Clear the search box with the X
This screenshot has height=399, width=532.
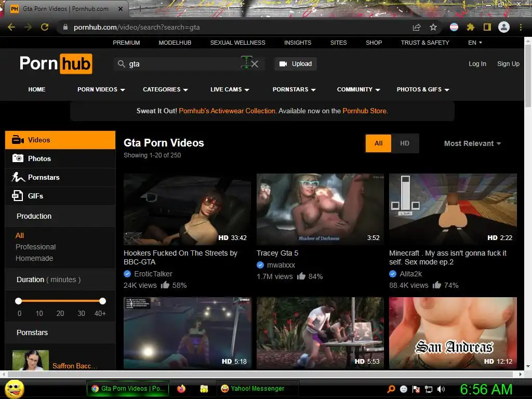pos(255,64)
